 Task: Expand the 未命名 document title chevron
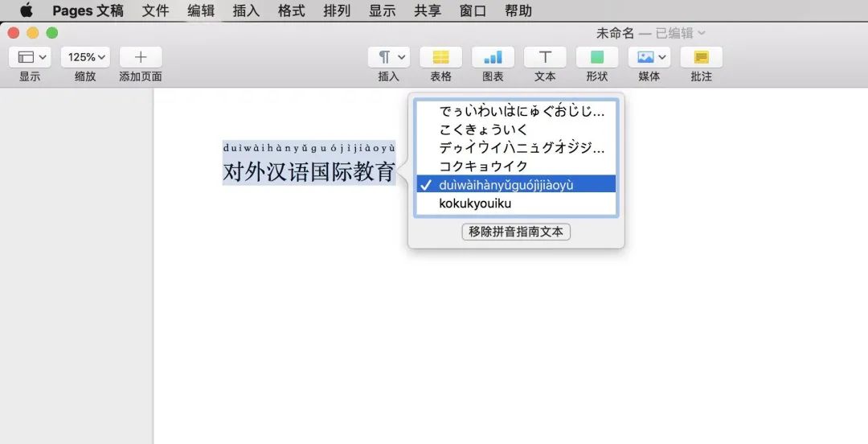(x=702, y=33)
